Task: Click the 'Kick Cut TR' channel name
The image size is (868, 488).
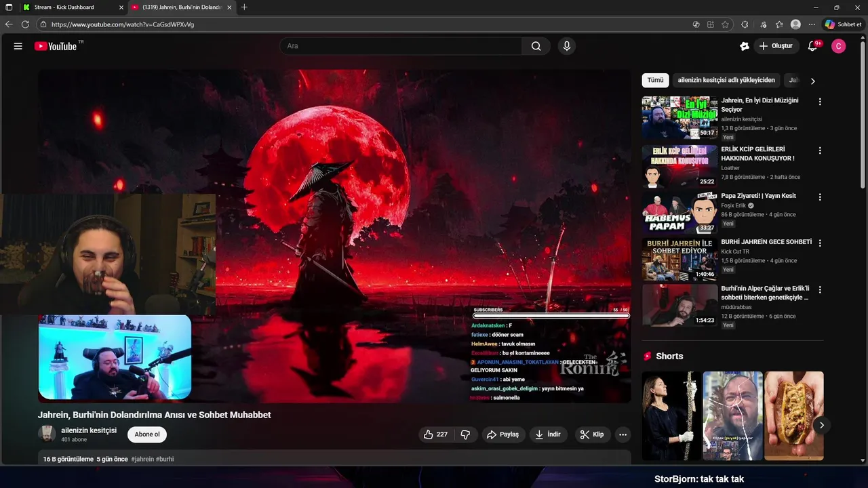Action: pos(735,251)
